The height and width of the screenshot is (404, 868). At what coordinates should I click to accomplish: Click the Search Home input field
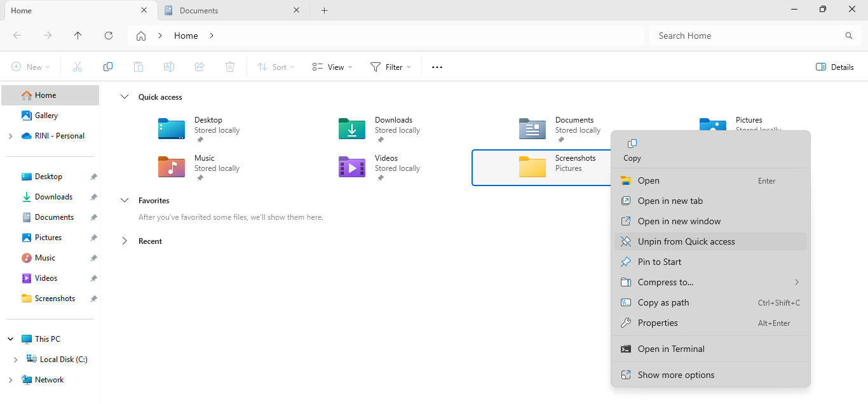click(x=749, y=36)
